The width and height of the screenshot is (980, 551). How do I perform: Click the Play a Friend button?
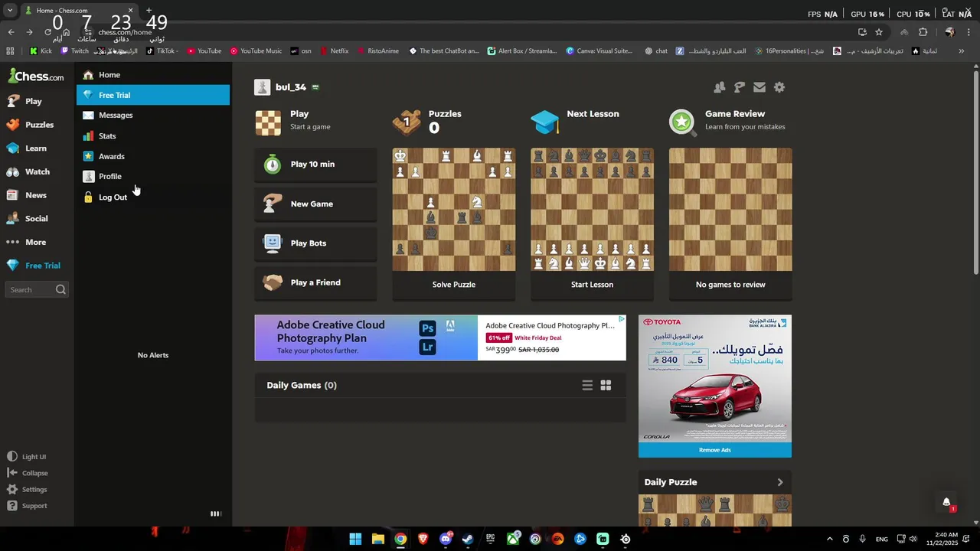(315, 283)
